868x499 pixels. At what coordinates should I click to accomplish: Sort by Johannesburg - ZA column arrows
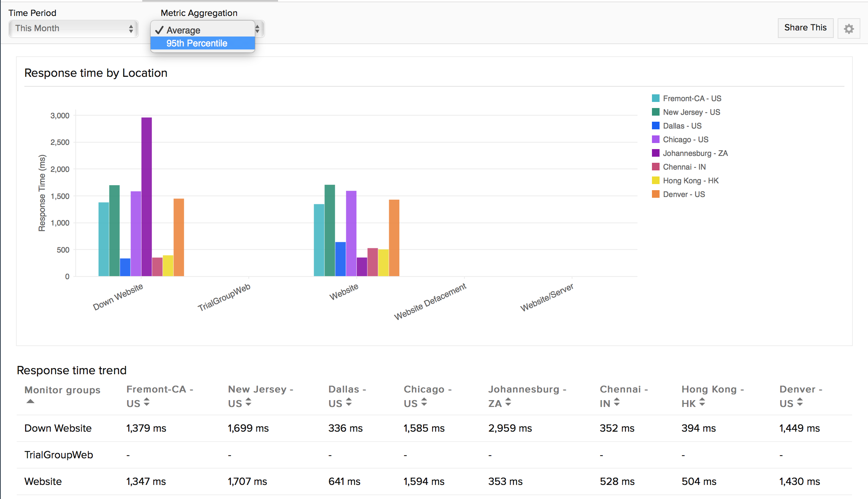point(508,402)
